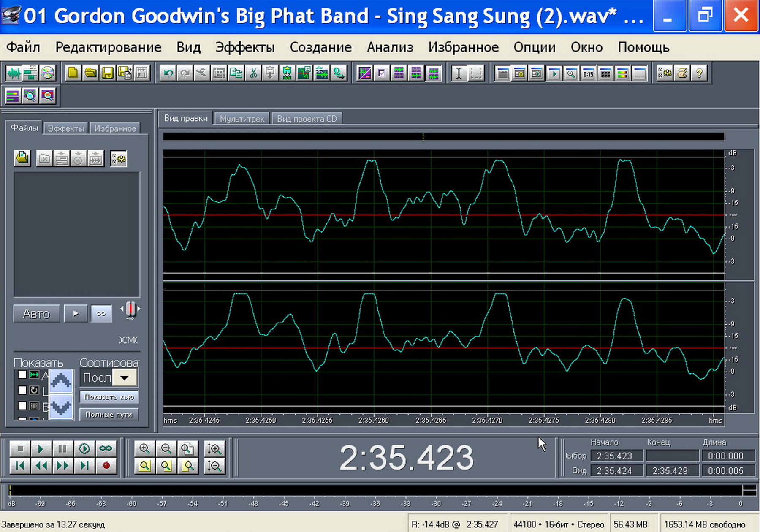Toggle loop preview button in Files panel
The image size is (760, 532).
click(x=101, y=314)
